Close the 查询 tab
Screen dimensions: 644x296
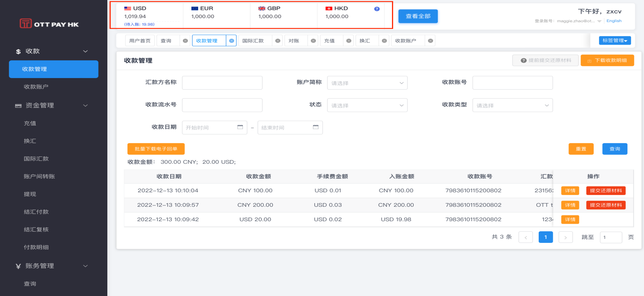click(185, 41)
